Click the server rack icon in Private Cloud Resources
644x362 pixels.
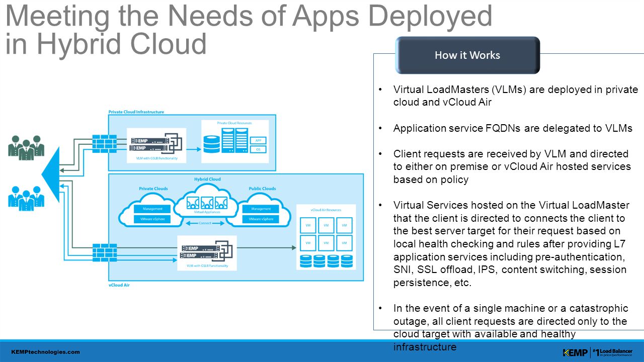pos(235,141)
